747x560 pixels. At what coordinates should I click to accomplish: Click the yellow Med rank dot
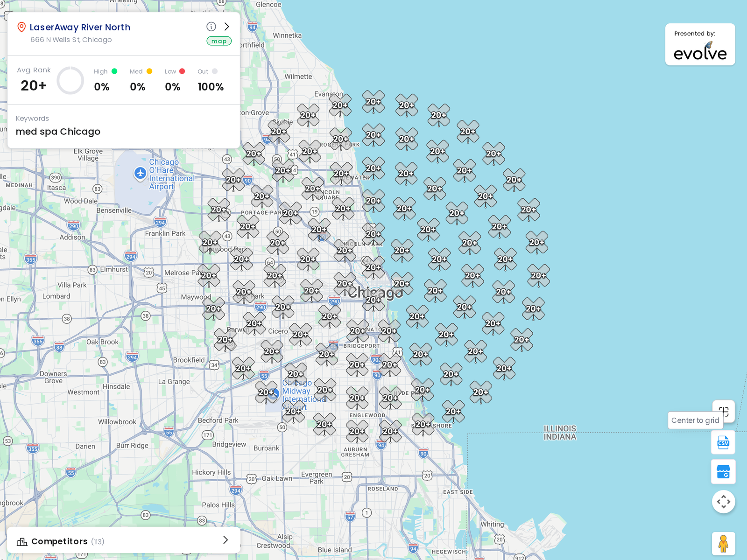[x=149, y=71]
